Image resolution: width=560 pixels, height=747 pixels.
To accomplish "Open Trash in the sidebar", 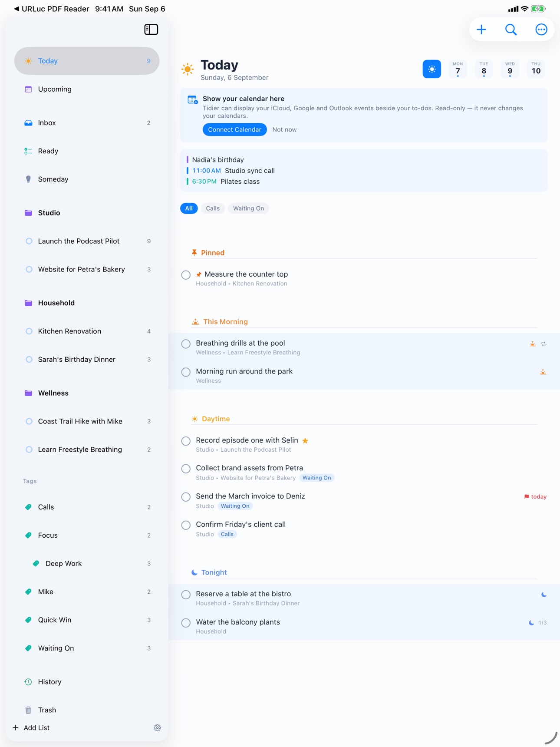I will (87, 710).
